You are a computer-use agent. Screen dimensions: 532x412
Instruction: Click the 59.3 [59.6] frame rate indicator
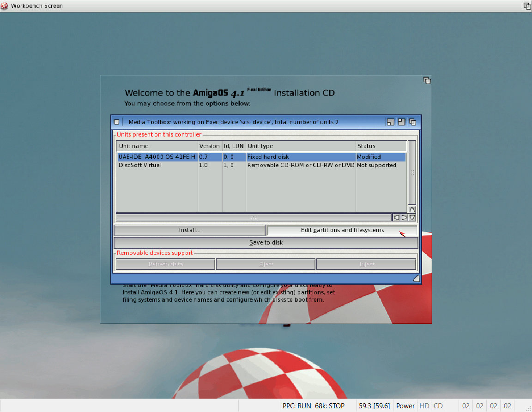pos(374,406)
